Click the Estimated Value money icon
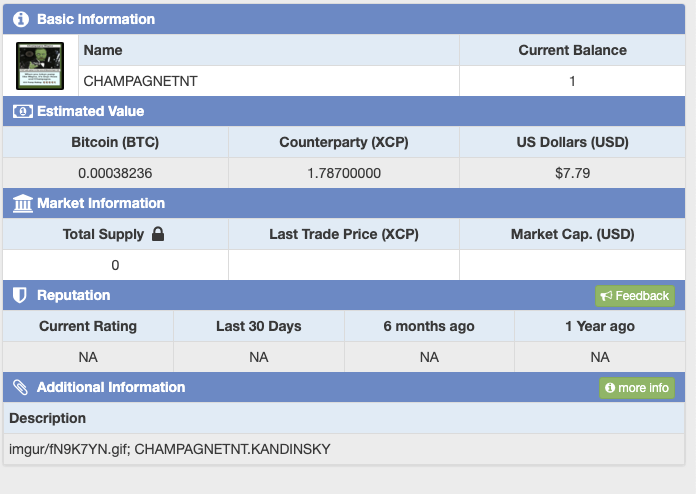 pyautogui.click(x=22, y=111)
